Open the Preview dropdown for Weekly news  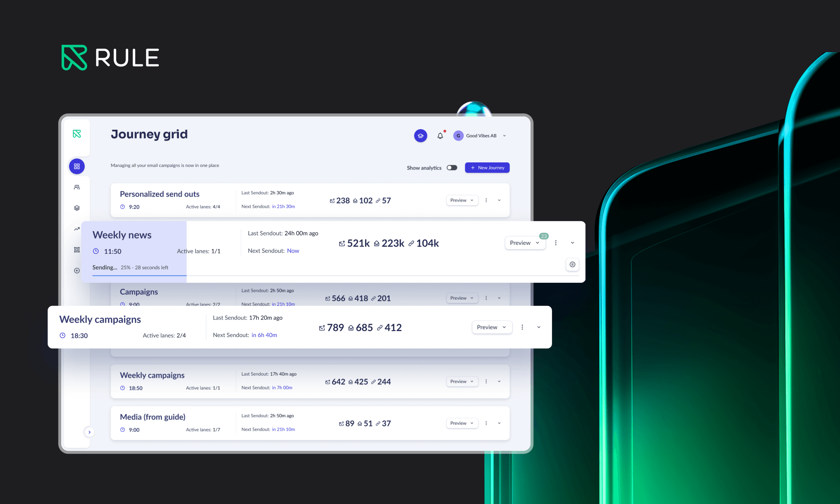(x=524, y=243)
